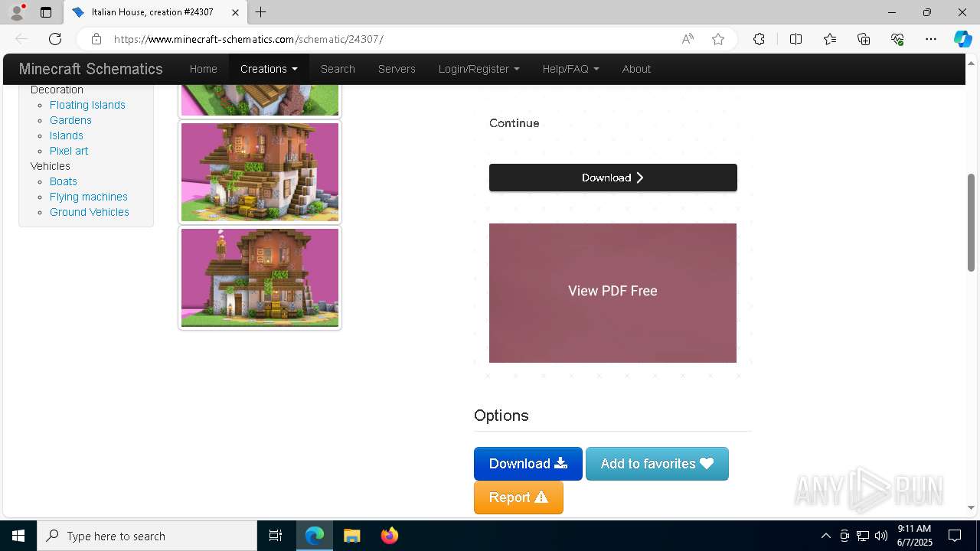Show hidden tray icons chevron

[825, 536]
